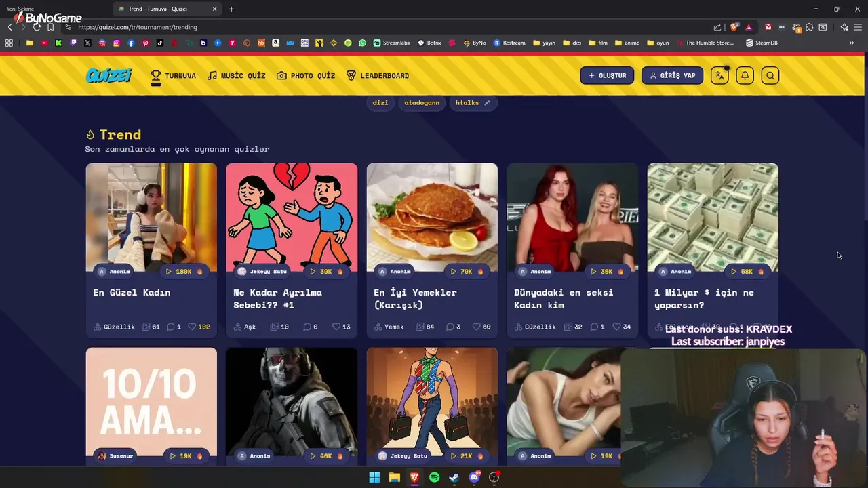Open the yayın bookmarks folder
This screenshot has height=488, width=868.
pos(544,43)
